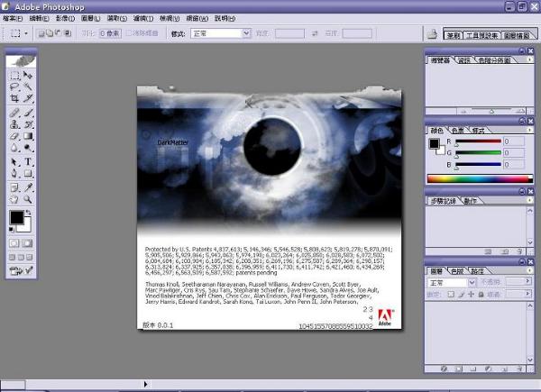Choose Standard Screen mode button

[12, 257]
